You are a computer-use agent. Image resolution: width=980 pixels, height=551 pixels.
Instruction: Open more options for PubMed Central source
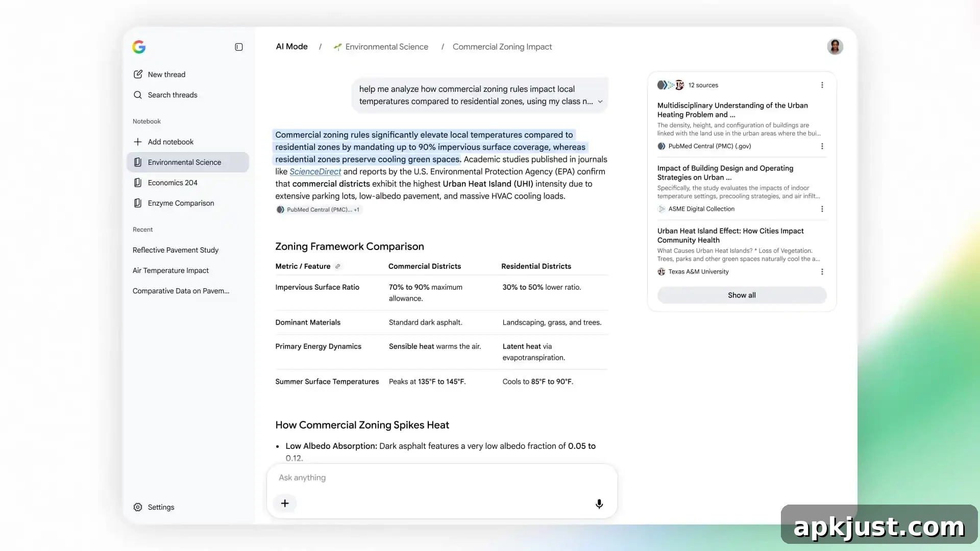point(822,146)
